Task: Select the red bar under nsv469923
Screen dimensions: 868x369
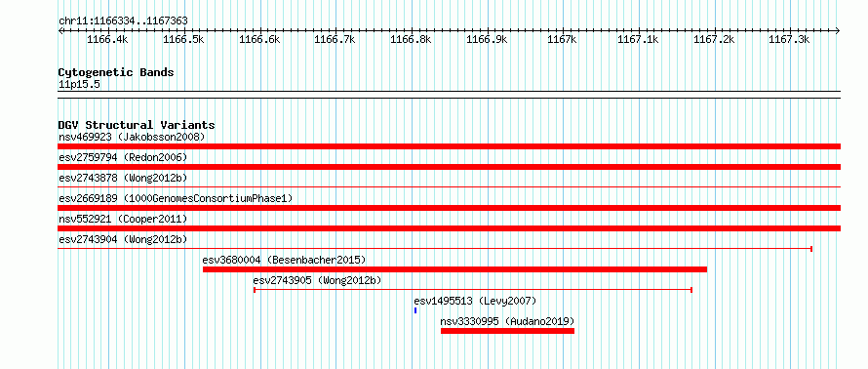Action: click(449, 146)
